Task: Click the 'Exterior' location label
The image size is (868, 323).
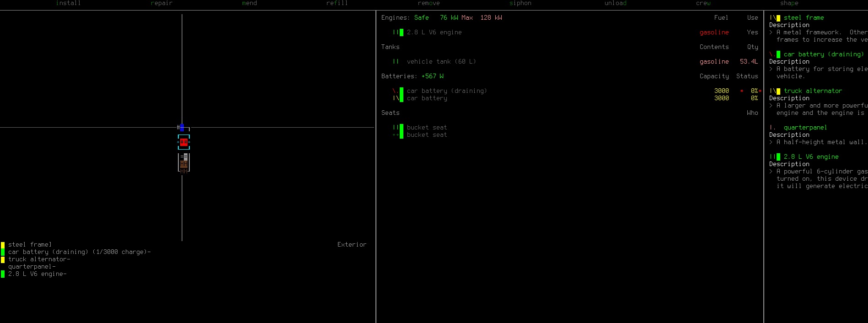Action: pos(352,245)
